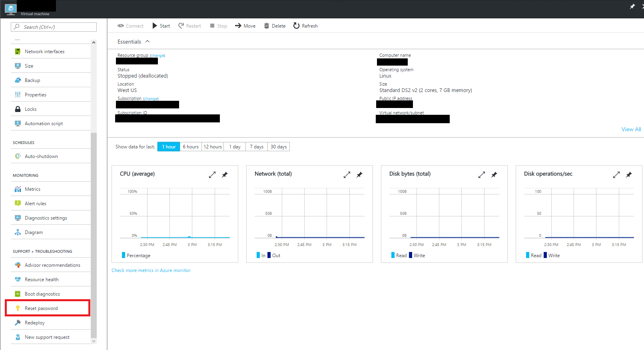Click Move in the toolbar
Image resolution: width=644 pixels, height=350 pixels.
pos(245,26)
